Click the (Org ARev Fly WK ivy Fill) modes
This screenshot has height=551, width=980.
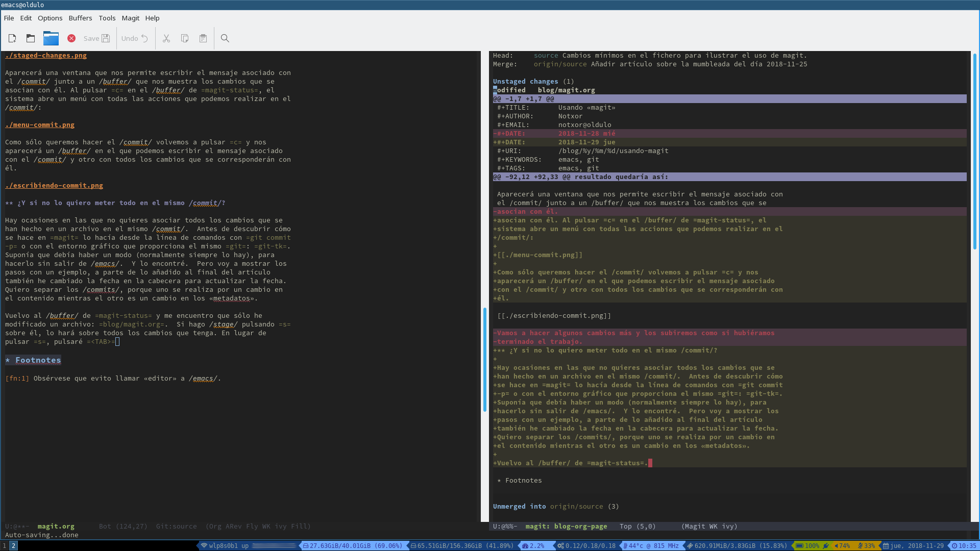click(x=258, y=527)
